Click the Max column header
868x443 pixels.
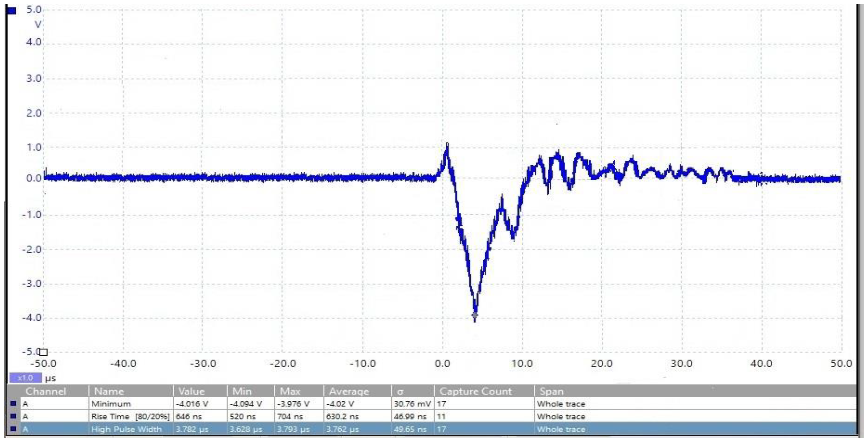tap(290, 391)
